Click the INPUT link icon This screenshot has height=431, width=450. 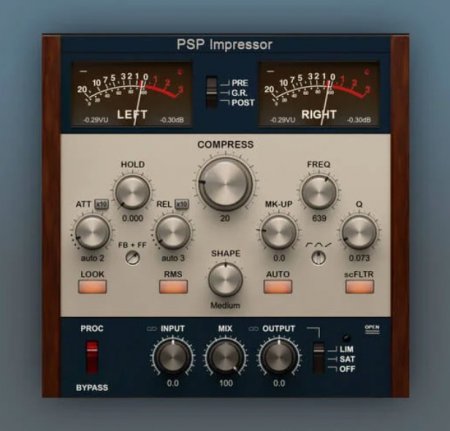152,329
